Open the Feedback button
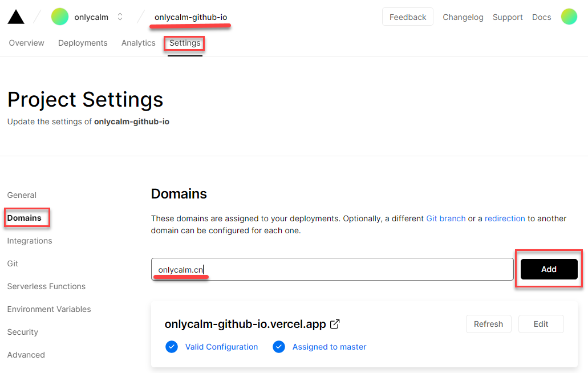Screen dimensions: 588x373 point(408,17)
